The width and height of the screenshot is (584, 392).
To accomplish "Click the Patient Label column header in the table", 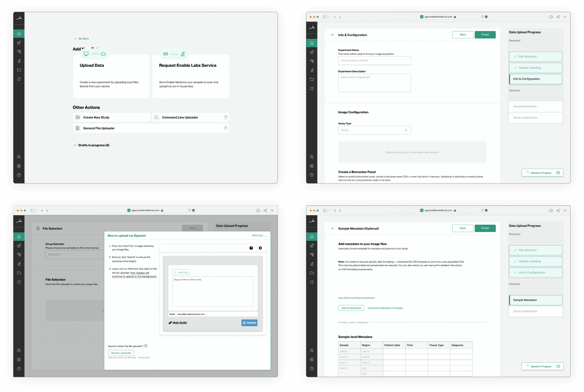I will pyautogui.click(x=394, y=345).
